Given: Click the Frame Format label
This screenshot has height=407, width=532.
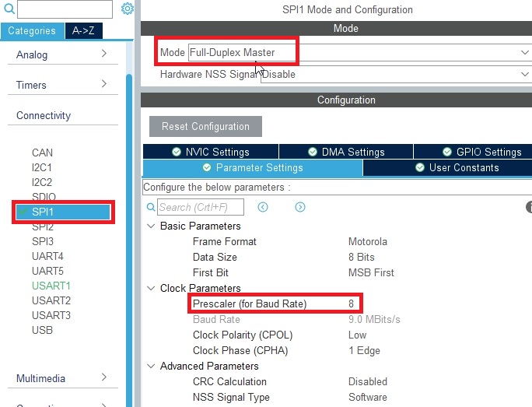Looking at the screenshot, I should click(225, 242).
